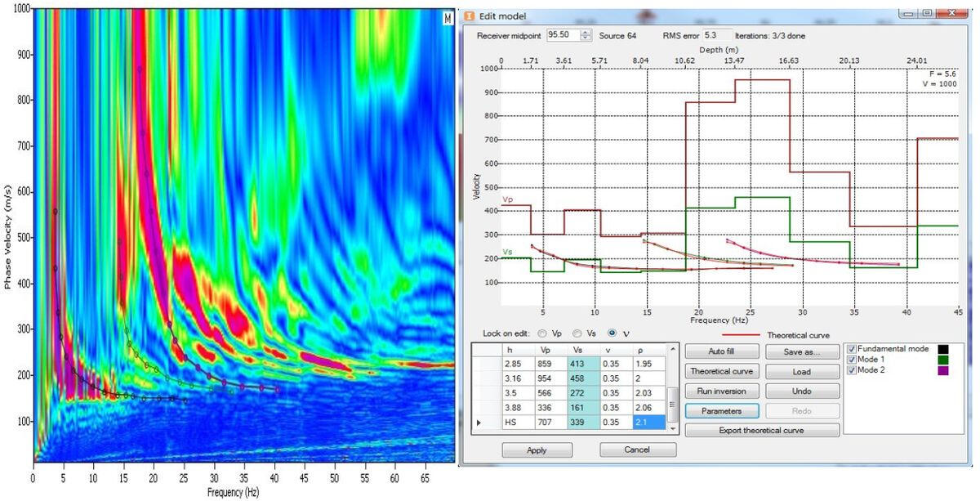
Task: Uncheck the Fundamental mode checkbox
Action: point(853,349)
